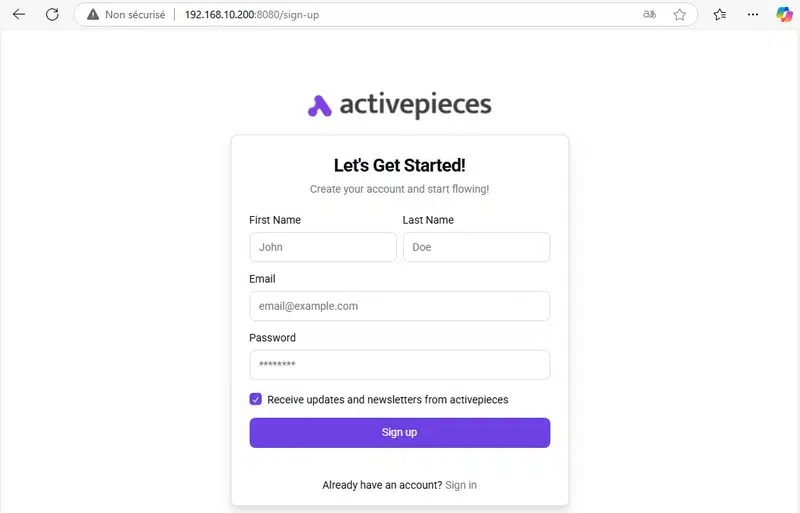Open the Copilot sidebar icon
The width and height of the screenshot is (800, 513).
785,15
